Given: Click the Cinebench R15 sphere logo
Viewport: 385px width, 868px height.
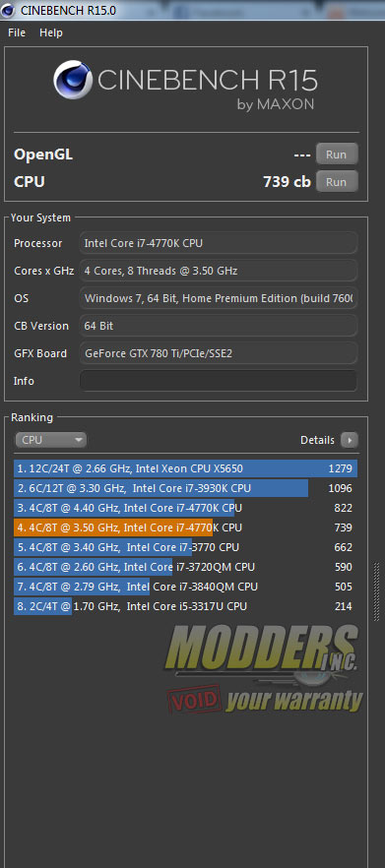Looking at the screenshot, I should 73,80.
